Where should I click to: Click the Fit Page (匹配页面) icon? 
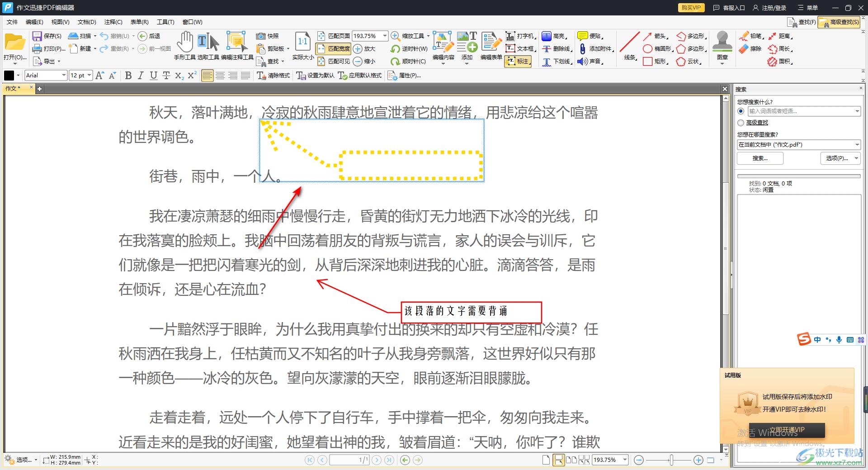(321, 36)
